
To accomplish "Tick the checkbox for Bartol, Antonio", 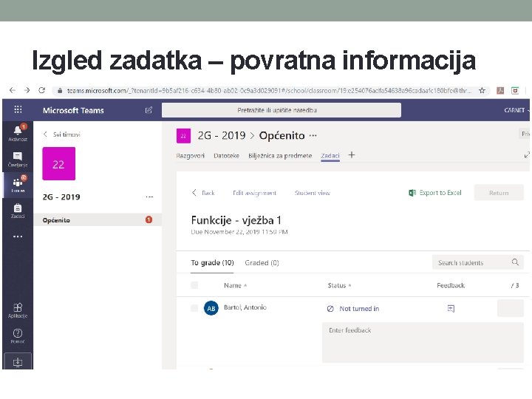I will pos(194,307).
